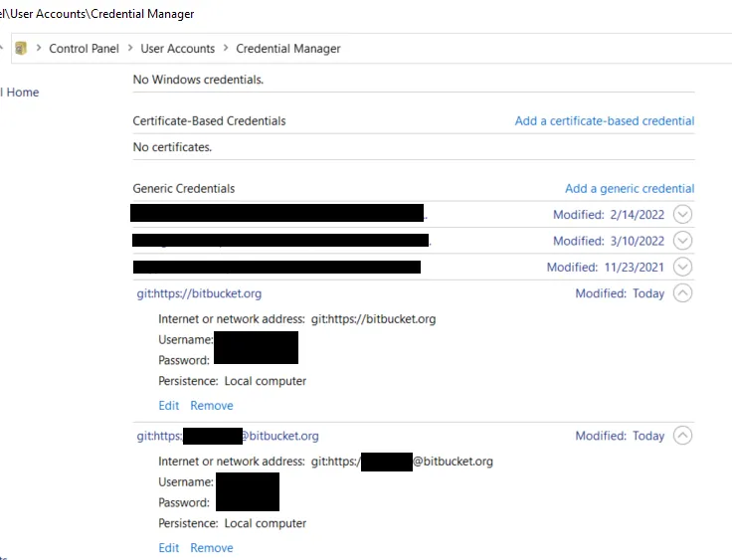Click the Control Panel icon in address bar
This screenshot has height=560, width=732.
(21, 48)
